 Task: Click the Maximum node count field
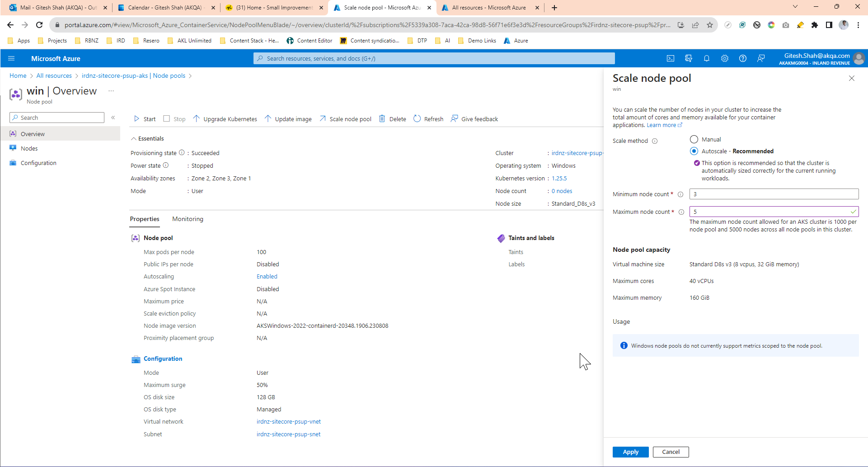774,212
